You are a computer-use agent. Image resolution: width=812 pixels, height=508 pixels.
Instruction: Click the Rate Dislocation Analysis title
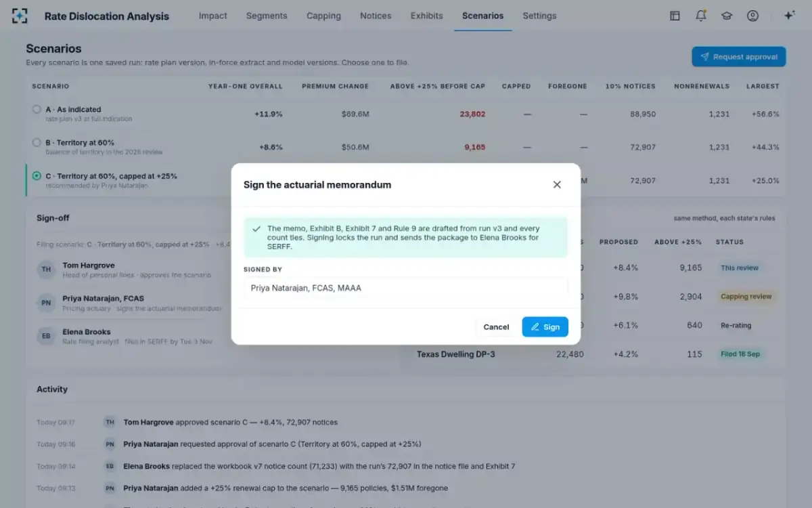click(107, 16)
